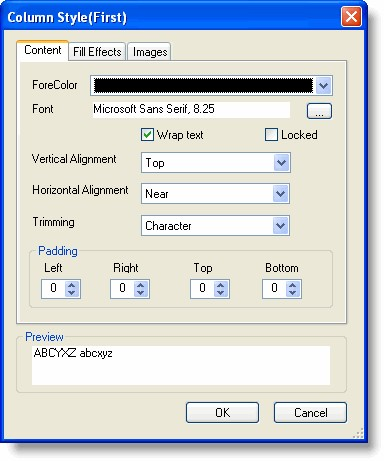Expand the Horizontal Alignment dropdown

point(280,194)
